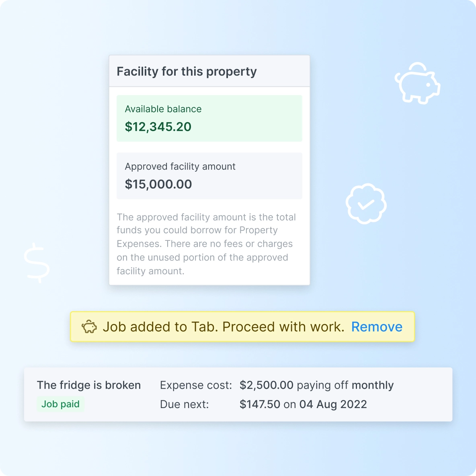This screenshot has width=476, height=476.
Task: Click The fridge is broken job title
Action: click(x=89, y=385)
